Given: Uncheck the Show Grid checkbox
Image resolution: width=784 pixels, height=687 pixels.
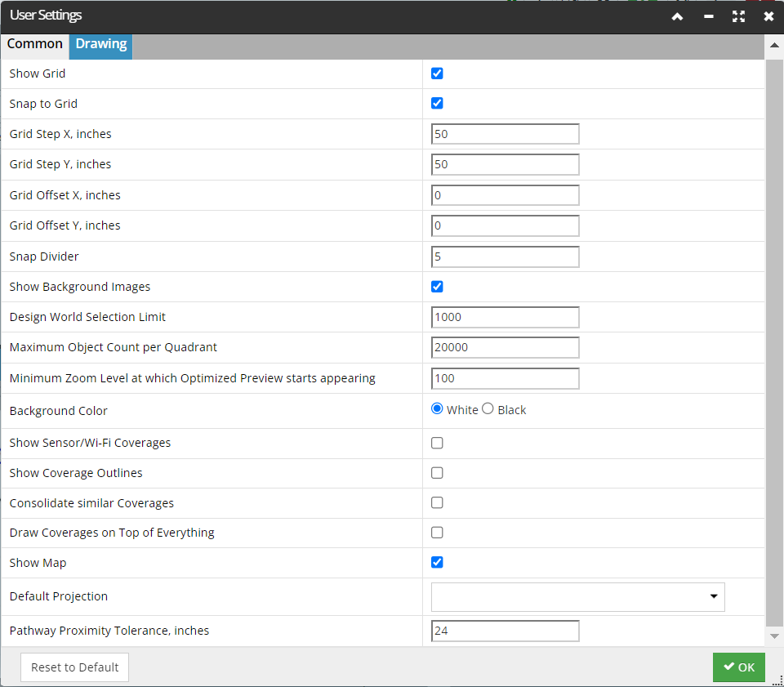Looking at the screenshot, I should (437, 74).
